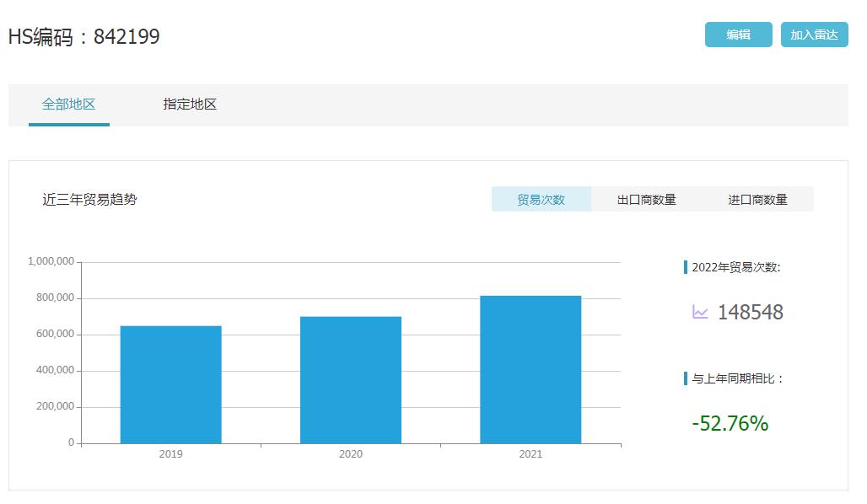Click the 2019 x-axis label
This screenshot has height=504, width=867.
pos(170,454)
